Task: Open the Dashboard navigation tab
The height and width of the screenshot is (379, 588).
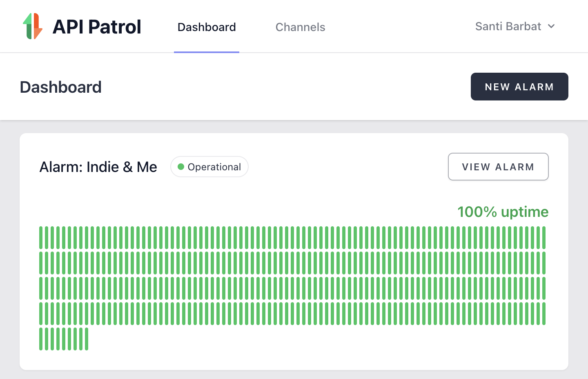Action: [207, 27]
